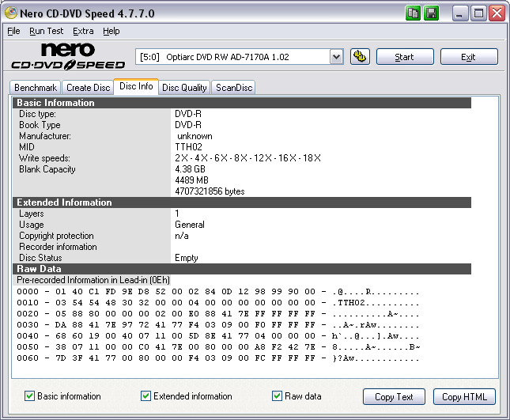Screen dimensions: 510x420
Task: Click the Copy Text button
Action: pyautogui.click(x=394, y=396)
